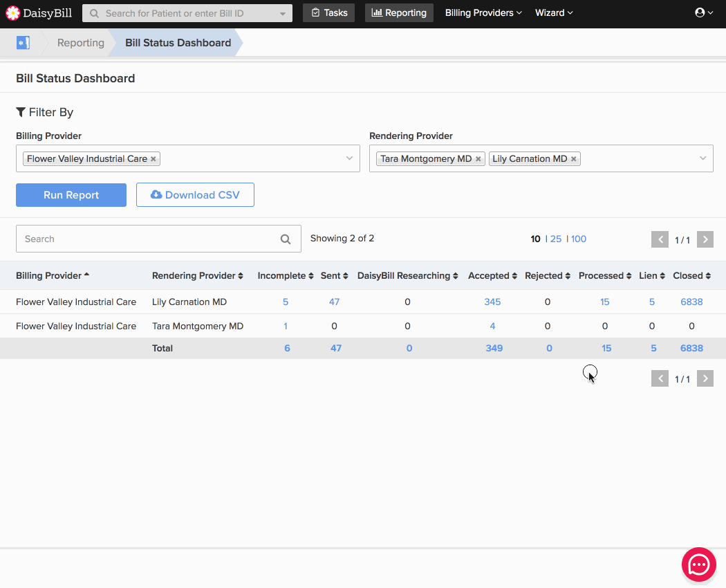Open the user account menu icon
This screenshot has height=588, width=726.
704,12
